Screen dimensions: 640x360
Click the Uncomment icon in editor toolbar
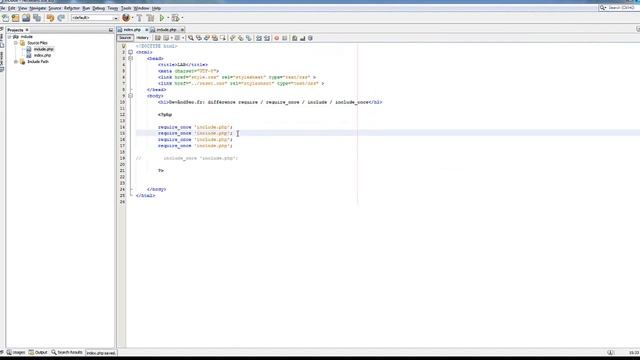302,38
